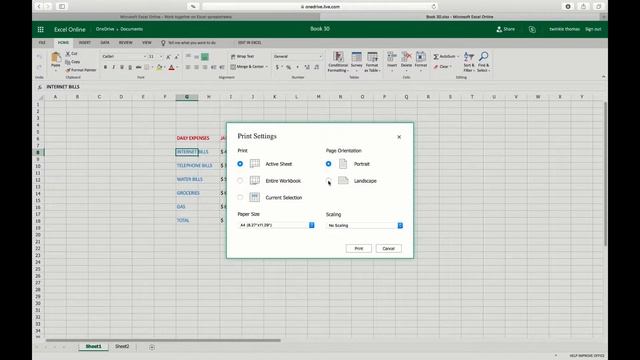Click the Redo arrow in ribbon
The width and height of the screenshot is (640, 360).
(39, 67)
